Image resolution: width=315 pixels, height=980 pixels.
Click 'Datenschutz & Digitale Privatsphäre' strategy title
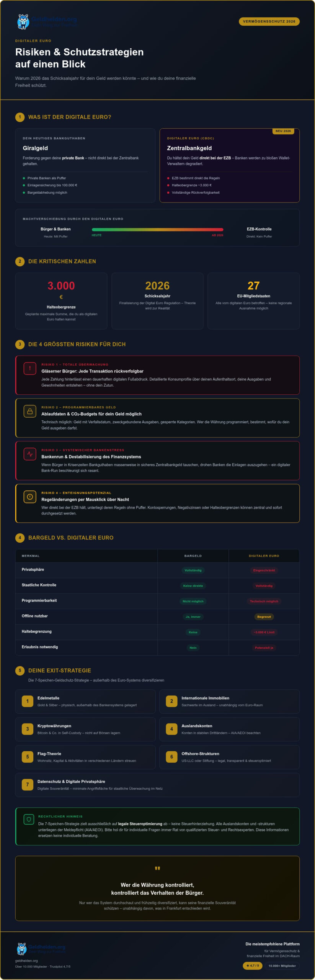[71, 782]
